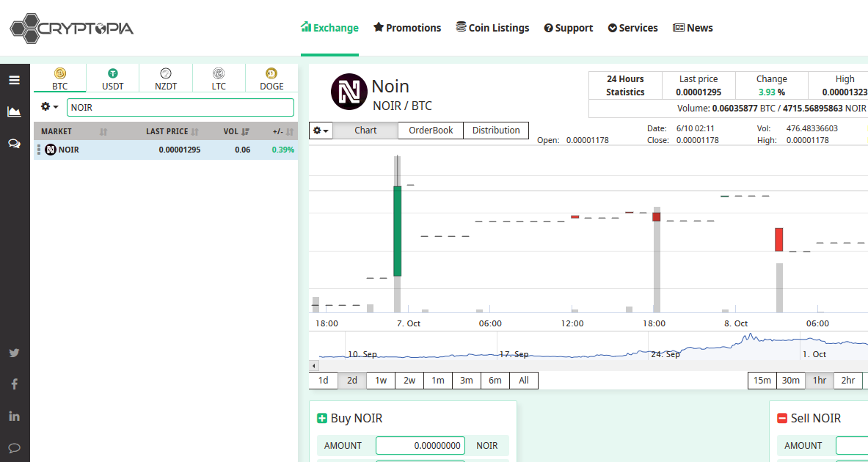Click the large green candlestick near 7. Oct
Screen dimensions: 868x462
coord(398,231)
